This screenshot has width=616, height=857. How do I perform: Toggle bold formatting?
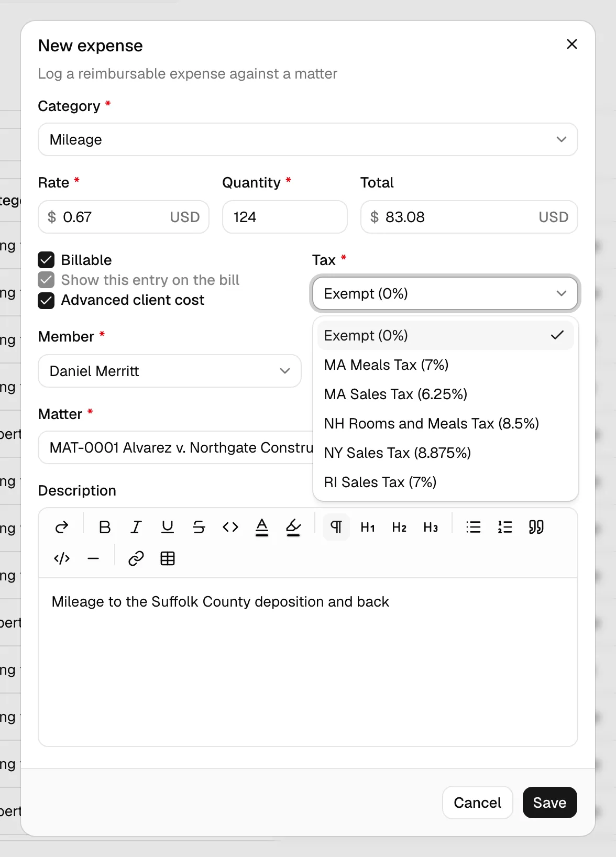(x=105, y=527)
